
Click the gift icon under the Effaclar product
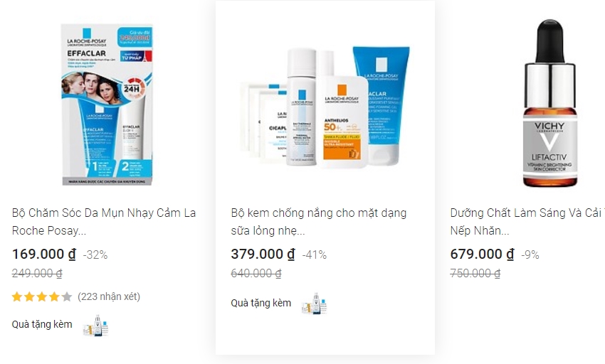click(95, 326)
